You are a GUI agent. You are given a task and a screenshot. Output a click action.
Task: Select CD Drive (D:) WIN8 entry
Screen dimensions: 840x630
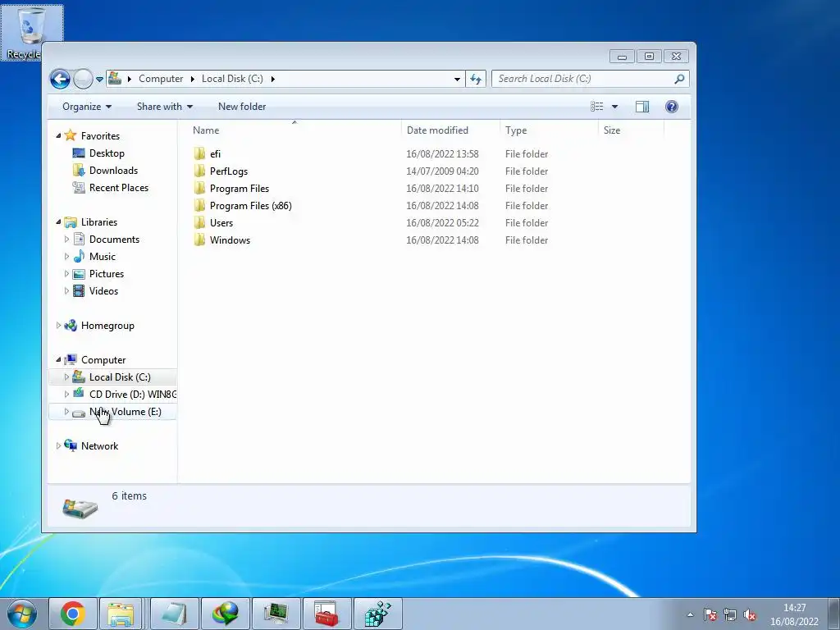tap(132, 395)
